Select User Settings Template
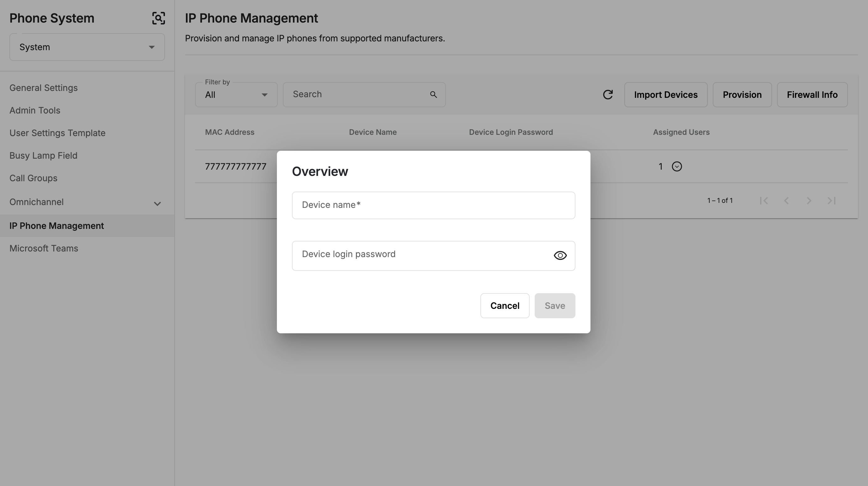The image size is (868, 486). coord(57,133)
